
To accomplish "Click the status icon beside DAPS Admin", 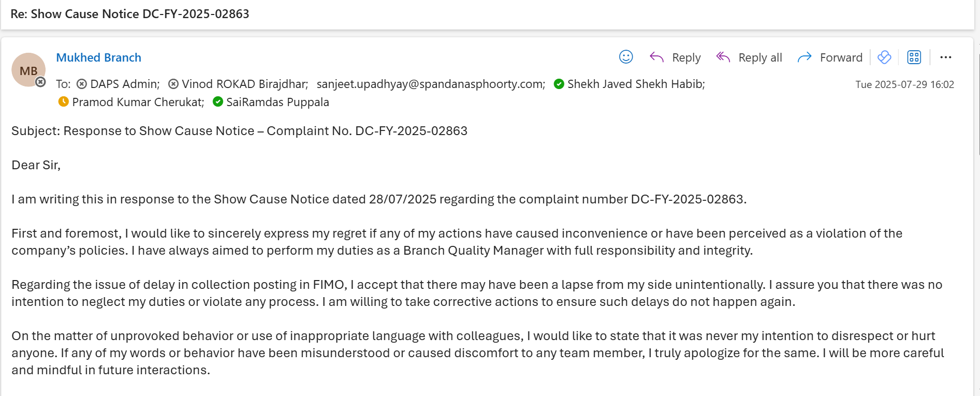I will [82, 84].
